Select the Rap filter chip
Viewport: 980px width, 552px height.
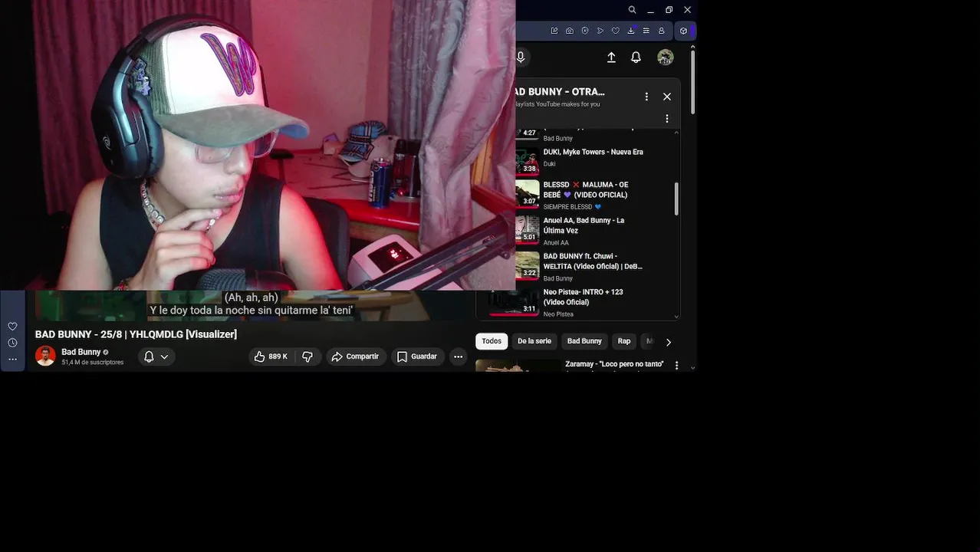point(624,341)
